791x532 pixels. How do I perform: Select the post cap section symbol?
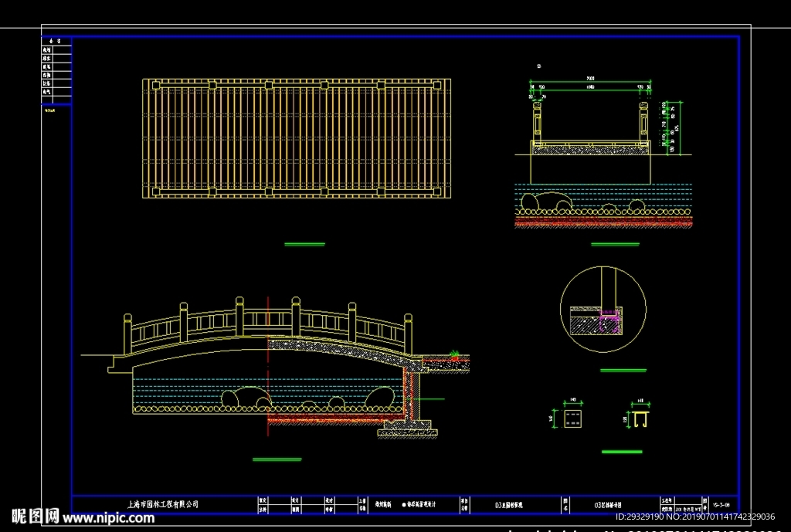click(639, 420)
